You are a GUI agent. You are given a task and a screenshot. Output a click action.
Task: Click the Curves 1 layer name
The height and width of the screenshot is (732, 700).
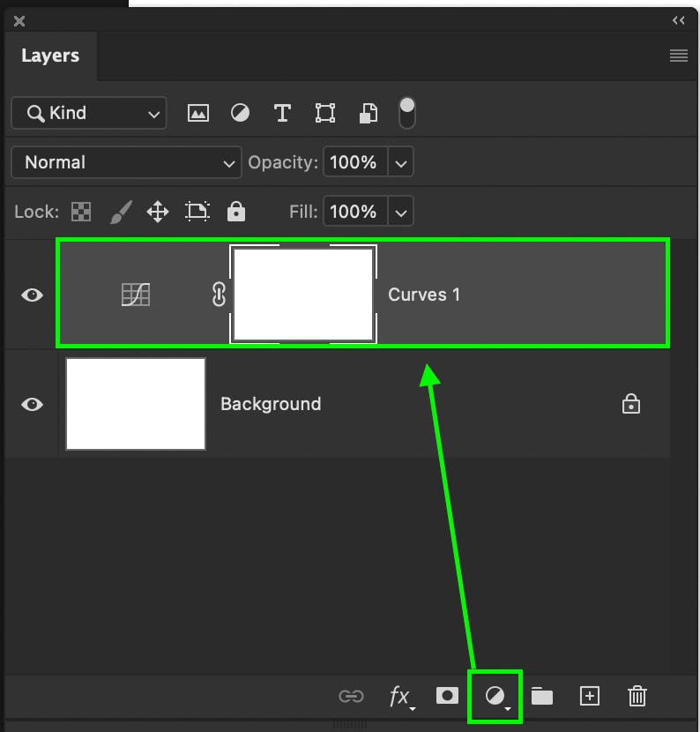(424, 295)
